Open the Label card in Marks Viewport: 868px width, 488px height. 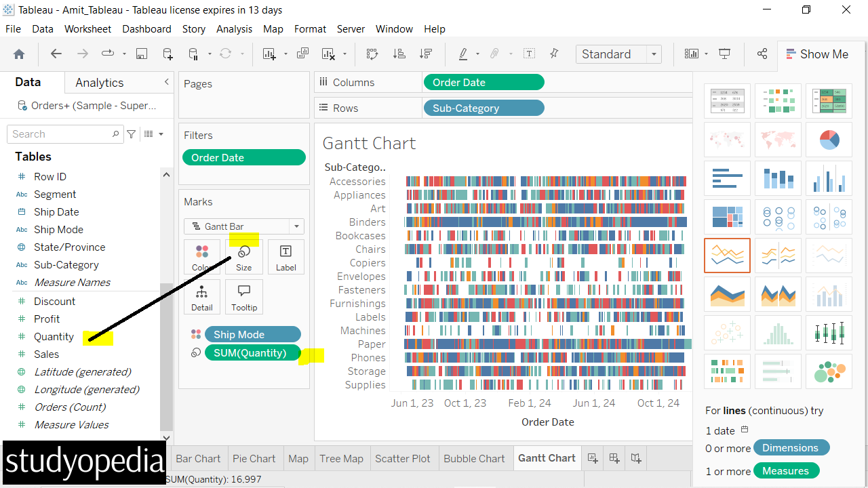(x=285, y=257)
